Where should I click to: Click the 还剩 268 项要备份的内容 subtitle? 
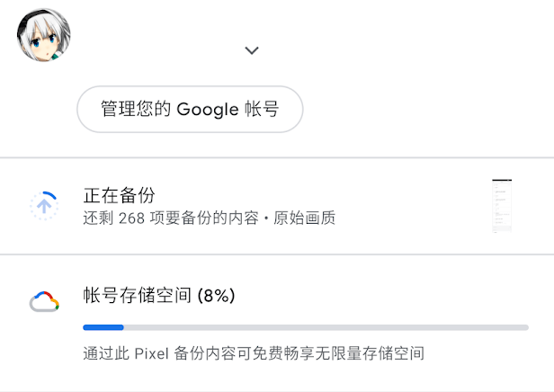[x=171, y=218]
